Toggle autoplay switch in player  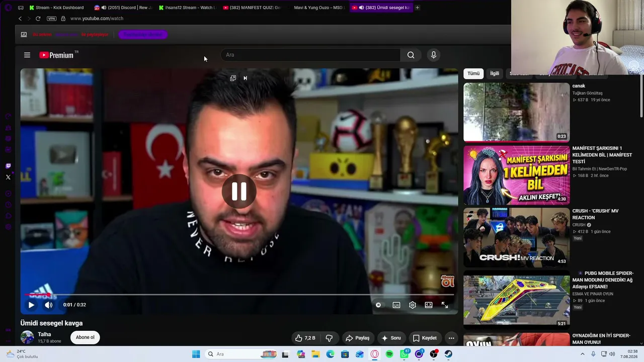point(378,305)
